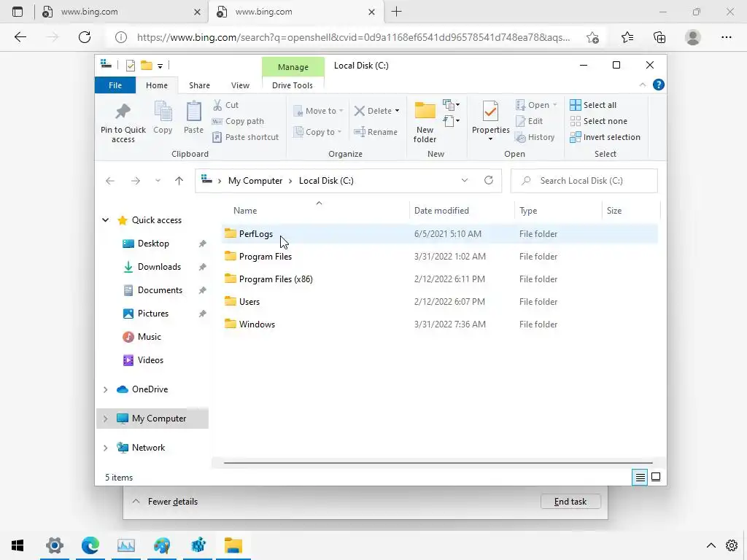Image resolution: width=747 pixels, height=560 pixels.
Task: Open the Delete dropdown arrow
Action: (397, 111)
